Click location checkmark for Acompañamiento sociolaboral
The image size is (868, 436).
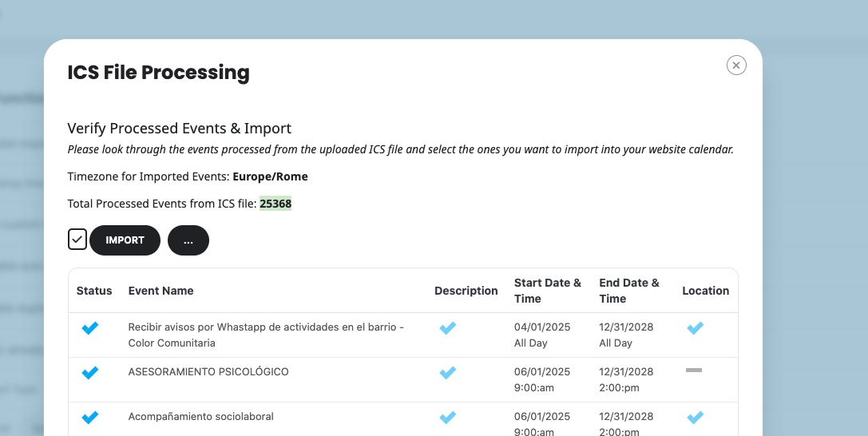tap(696, 418)
